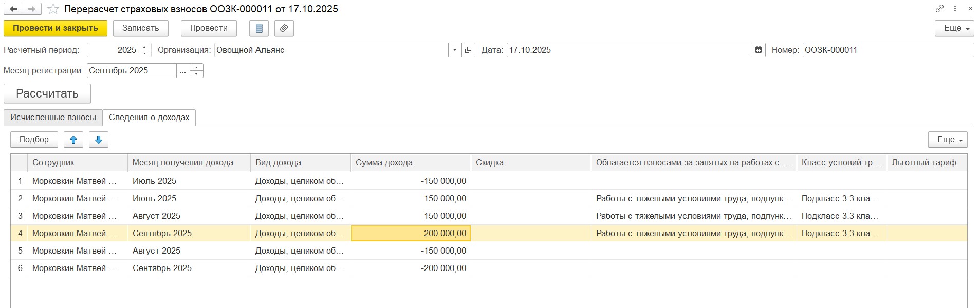Click the Провести и закрыть button
980x308 pixels.
(x=56, y=28)
